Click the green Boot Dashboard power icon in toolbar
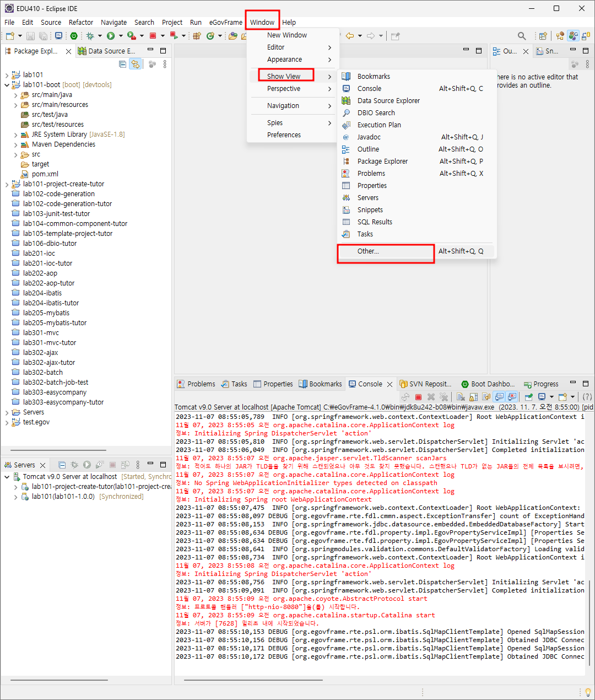 (x=74, y=36)
